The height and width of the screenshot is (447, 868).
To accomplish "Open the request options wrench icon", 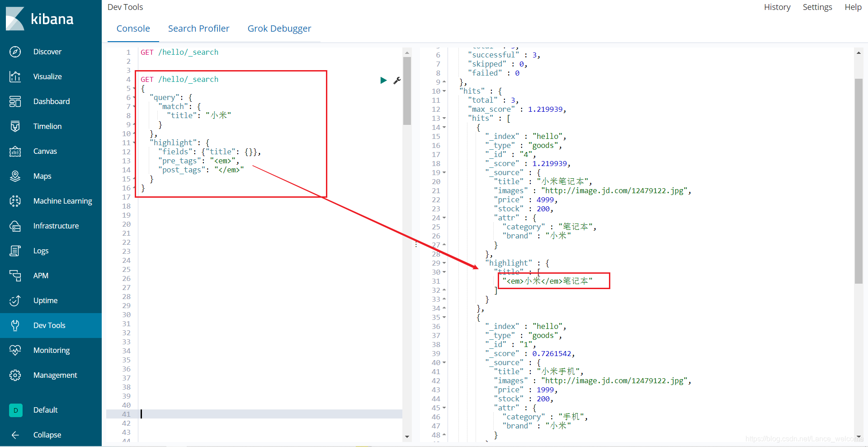I will click(397, 81).
